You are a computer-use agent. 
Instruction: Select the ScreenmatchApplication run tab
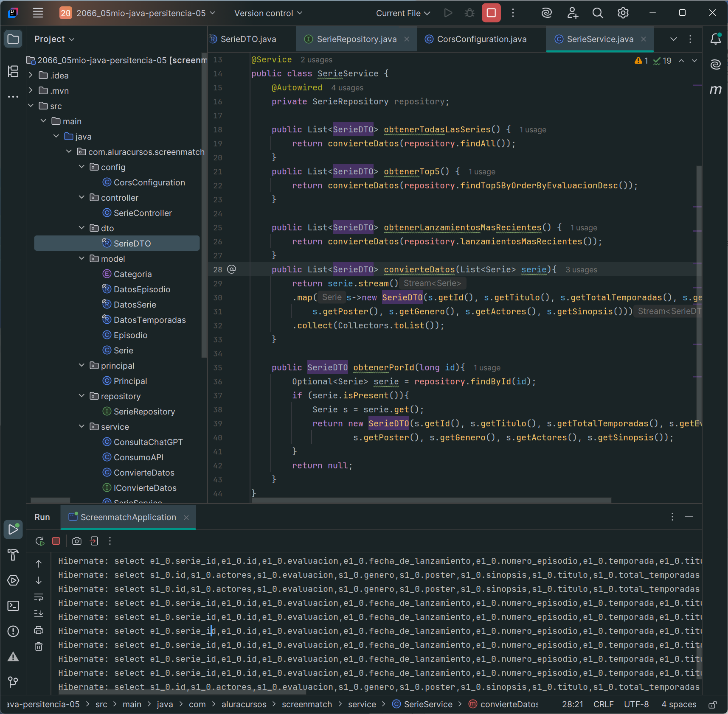128,517
